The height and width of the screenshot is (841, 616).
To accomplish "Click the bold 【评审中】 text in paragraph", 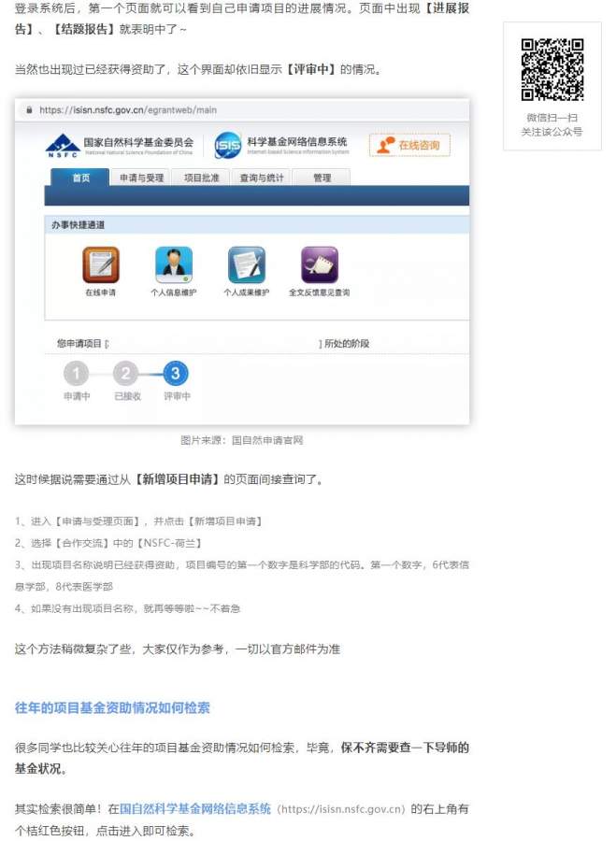I will tap(310, 69).
